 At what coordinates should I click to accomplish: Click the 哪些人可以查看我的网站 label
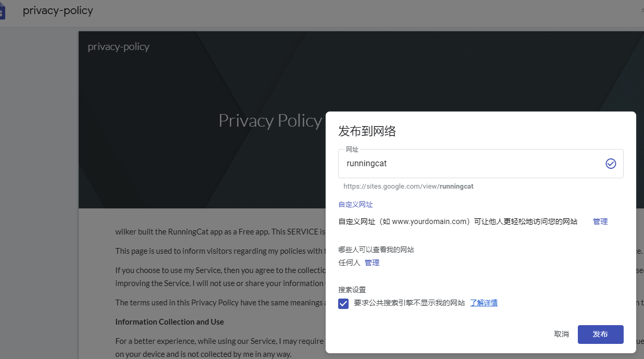376,250
